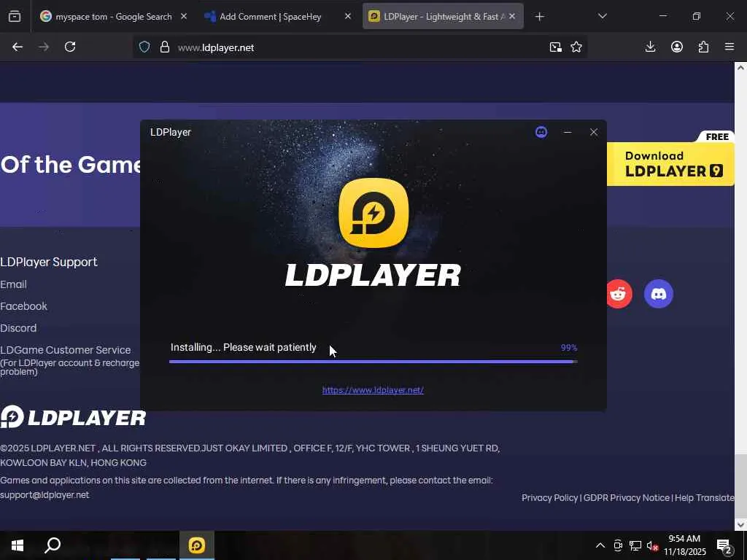This screenshot has width=747, height=560.
Task: Click the LDPlayer Support heading
Action: 49,262
